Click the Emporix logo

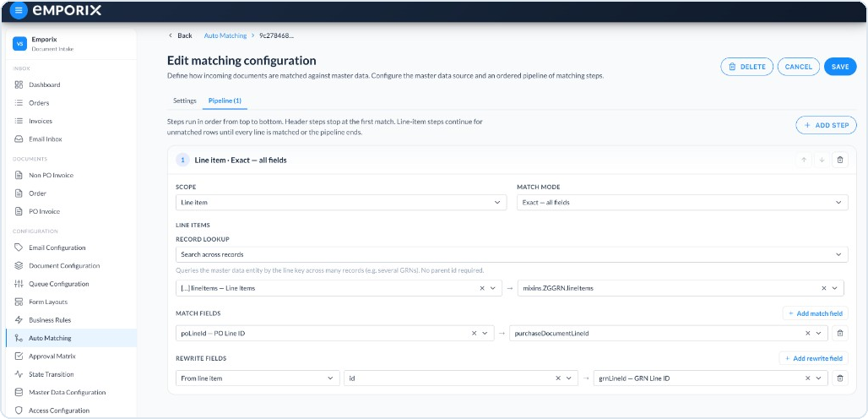tap(67, 10)
